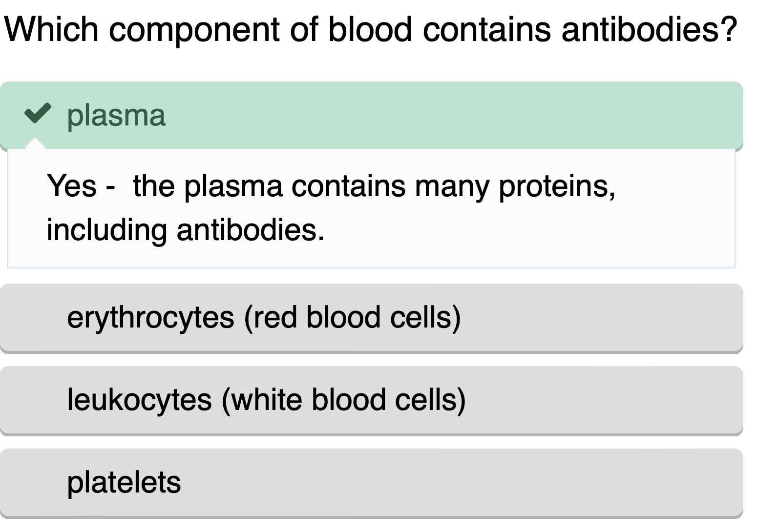
Task: Click '(white blood cells)' in the third option
Action: (x=343, y=400)
